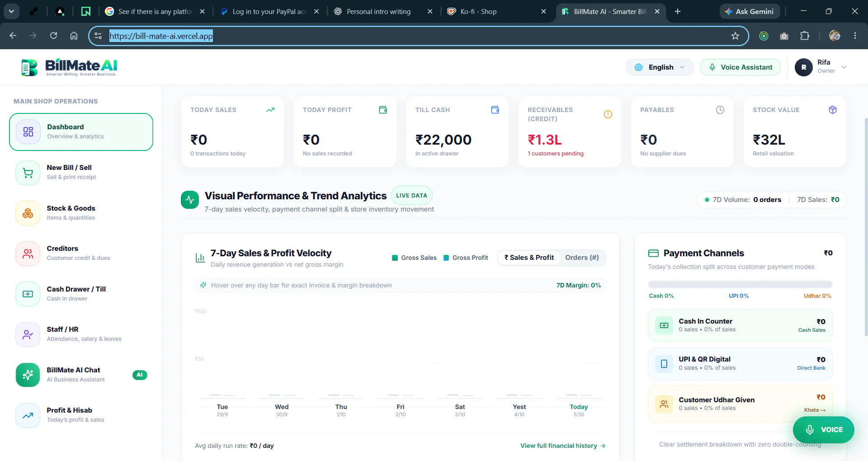
Task: Click the Receivables alert icon
Action: [x=608, y=114]
